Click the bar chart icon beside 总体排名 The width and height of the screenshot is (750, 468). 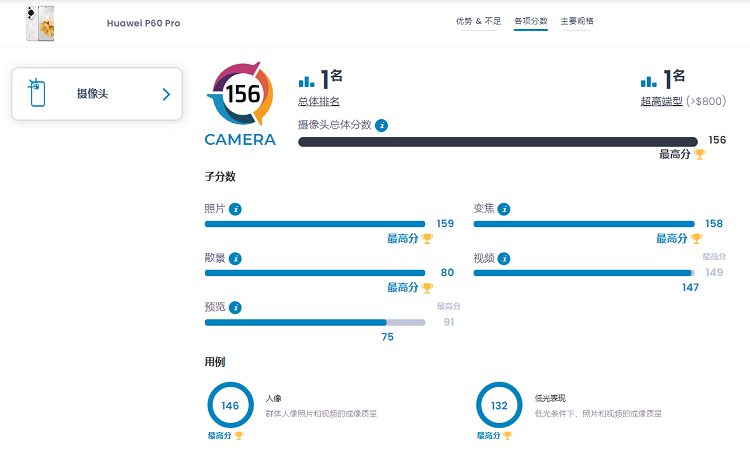[x=307, y=82]
